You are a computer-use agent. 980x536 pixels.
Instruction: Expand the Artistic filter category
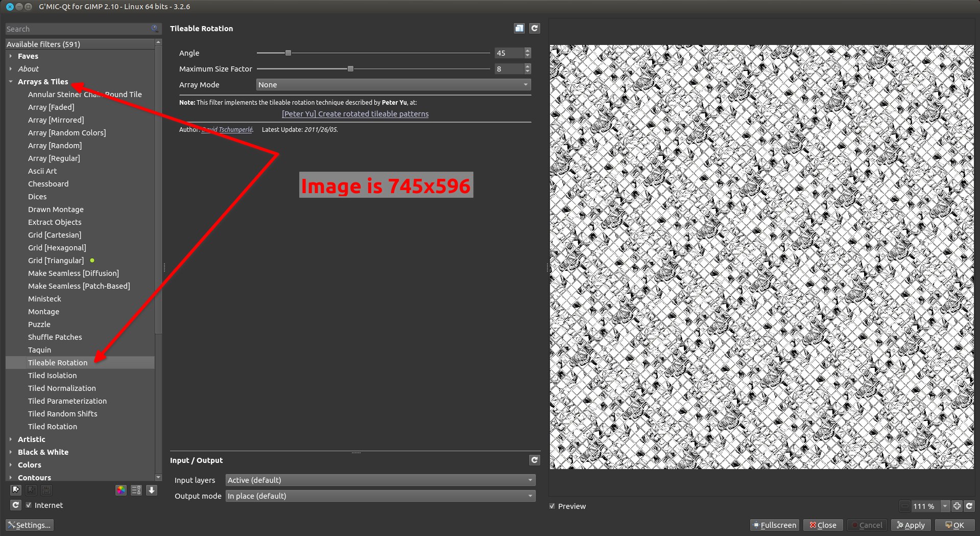coord(31,439)
